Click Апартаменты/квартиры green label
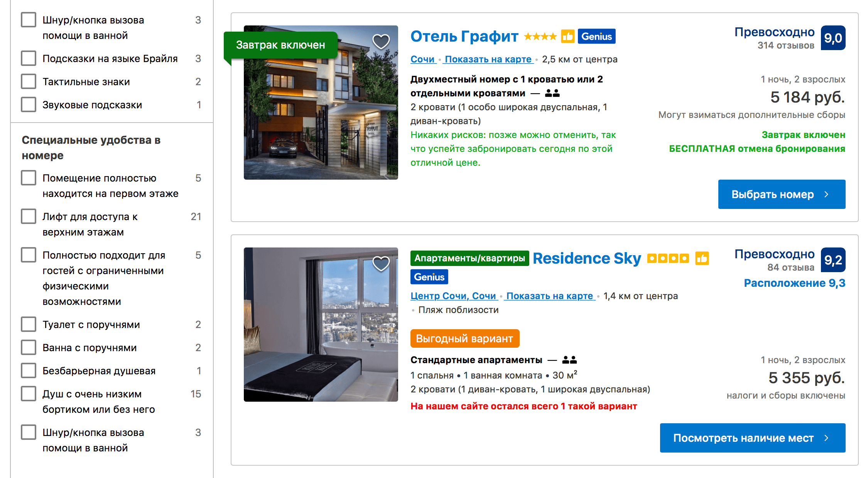Screen dimensions: 868x478 pyautogui.click(x=469, y=258)
